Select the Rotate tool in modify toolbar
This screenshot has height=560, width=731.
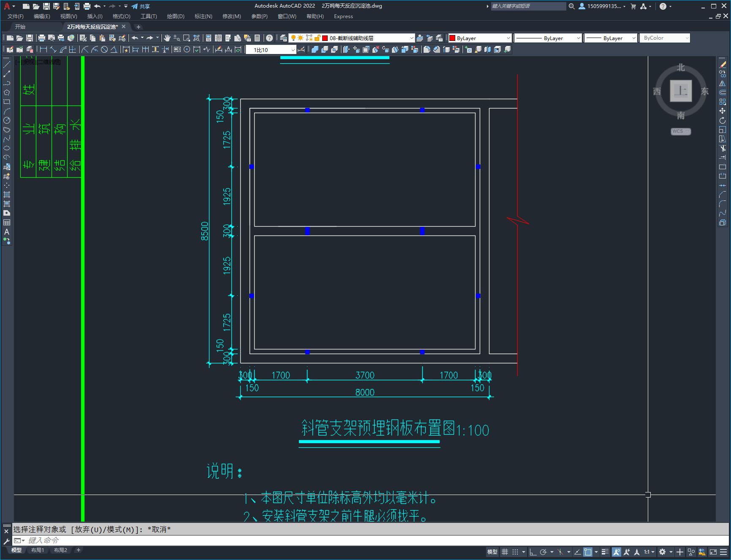pyautogui.click(x=723, y=121)
